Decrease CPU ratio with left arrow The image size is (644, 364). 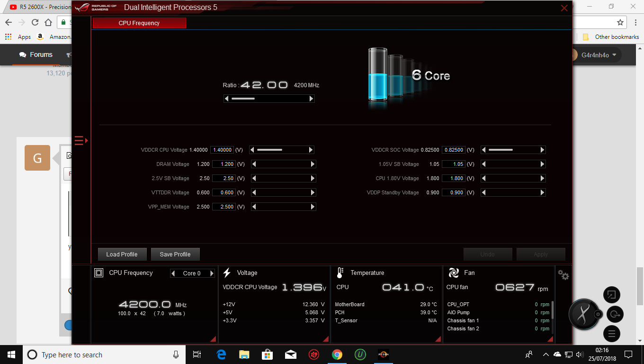tap(227, 99)
